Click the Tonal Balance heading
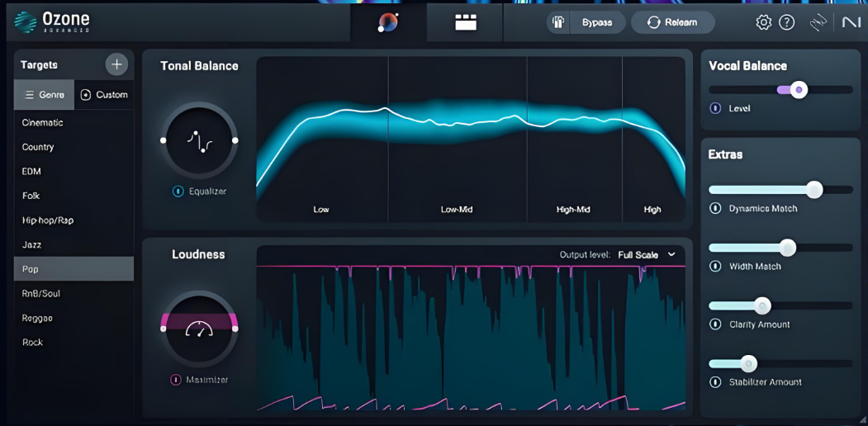 coord(199,66)
